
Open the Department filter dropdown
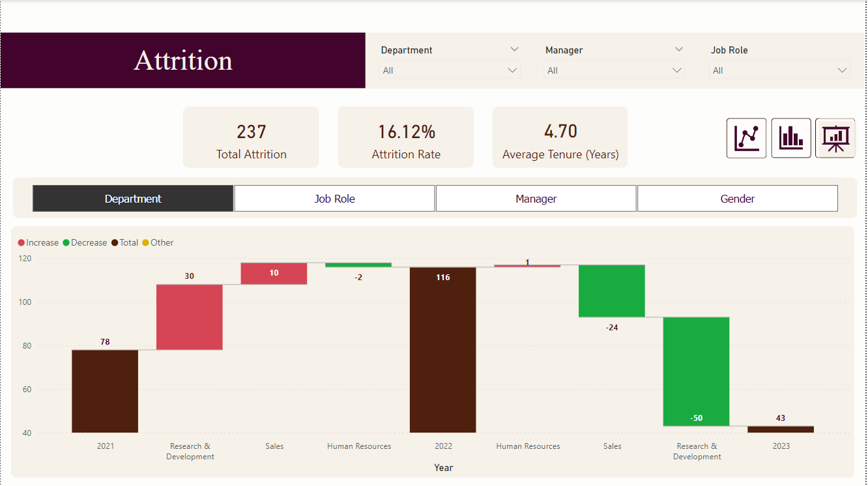(x=449, y=70)
